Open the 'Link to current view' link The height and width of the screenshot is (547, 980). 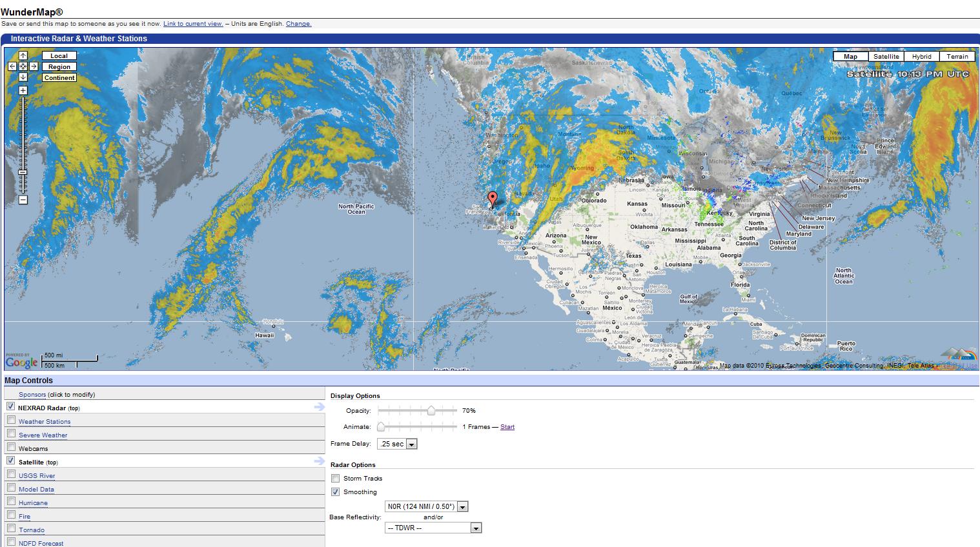click(x=193, y=24)
